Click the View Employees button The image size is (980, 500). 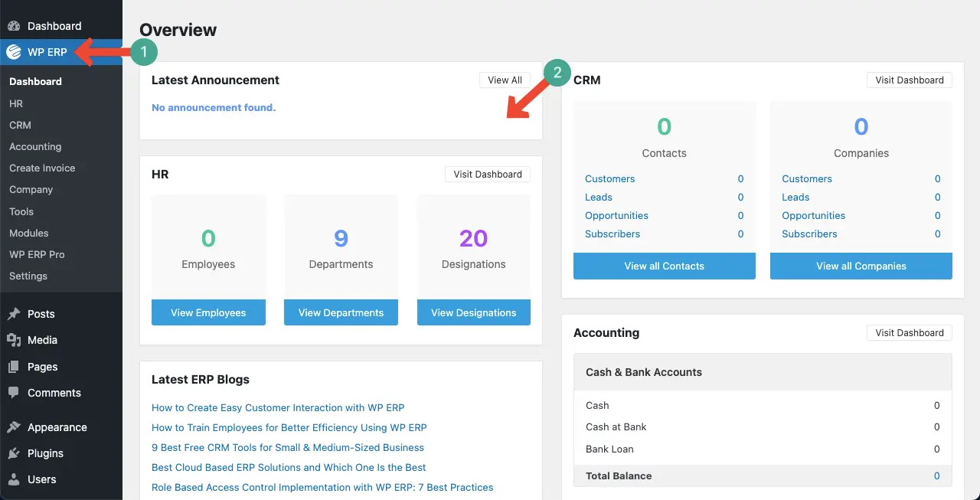pyautogui.click(x=208, y=312)
